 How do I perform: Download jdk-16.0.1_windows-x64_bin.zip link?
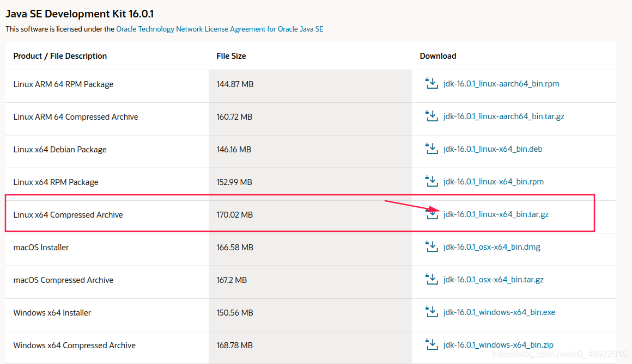point(498,344)
